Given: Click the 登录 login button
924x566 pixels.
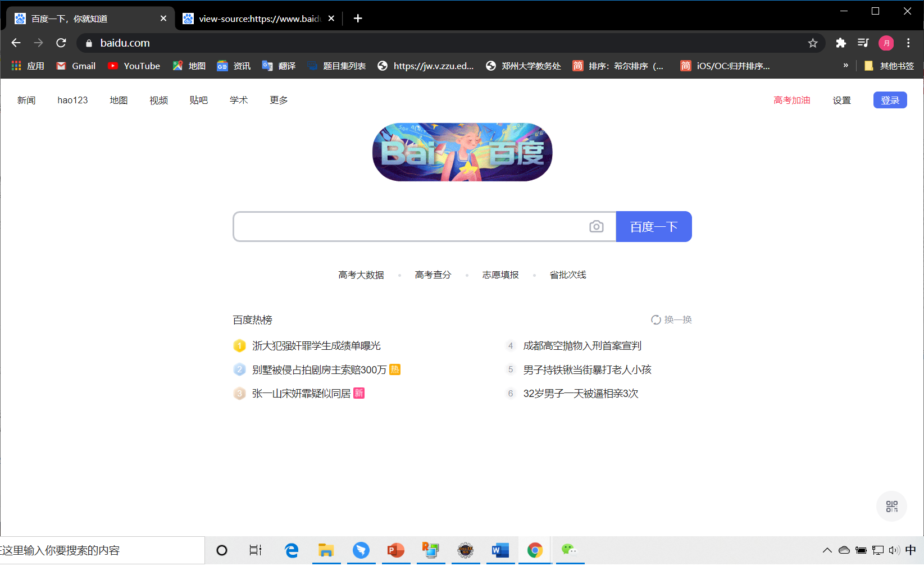Looking at the screenshot, I should tap(890, 100).
